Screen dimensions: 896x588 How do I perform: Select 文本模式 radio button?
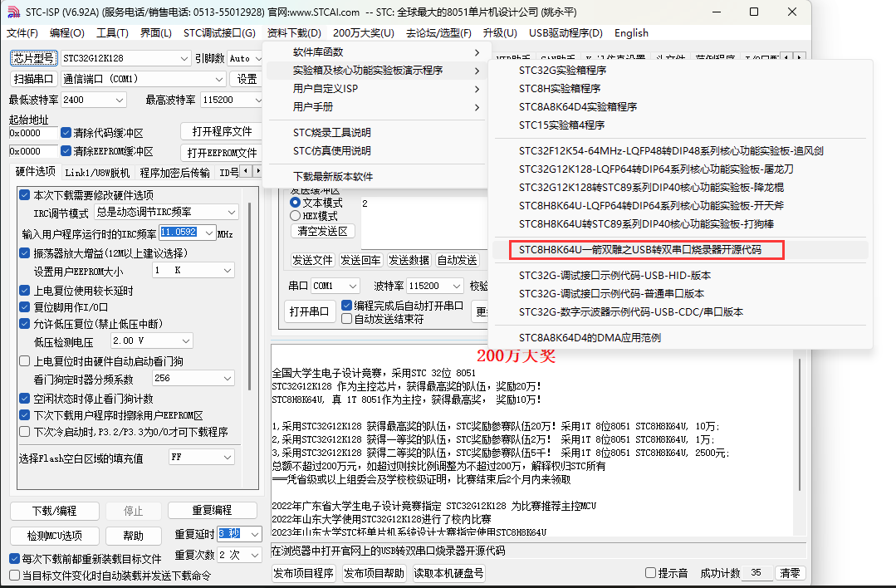tap(296, 203)
